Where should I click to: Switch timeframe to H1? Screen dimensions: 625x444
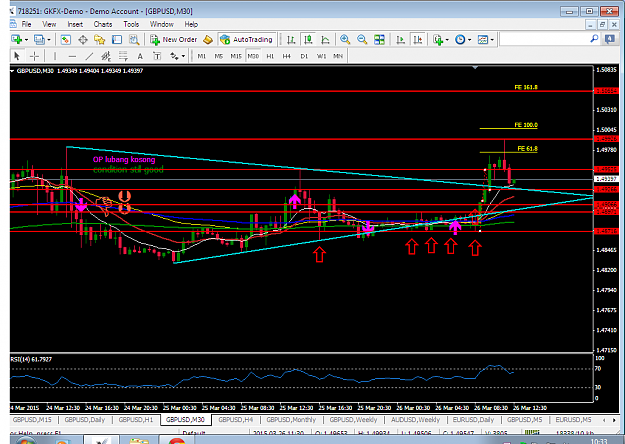click(x=270, y=56)
